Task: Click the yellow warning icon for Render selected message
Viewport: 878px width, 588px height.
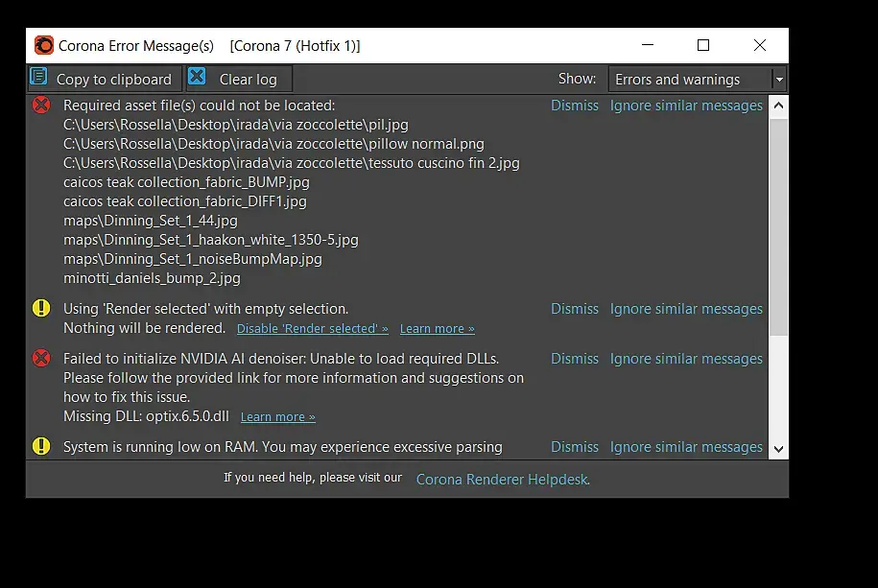Action: coord(41,308)
